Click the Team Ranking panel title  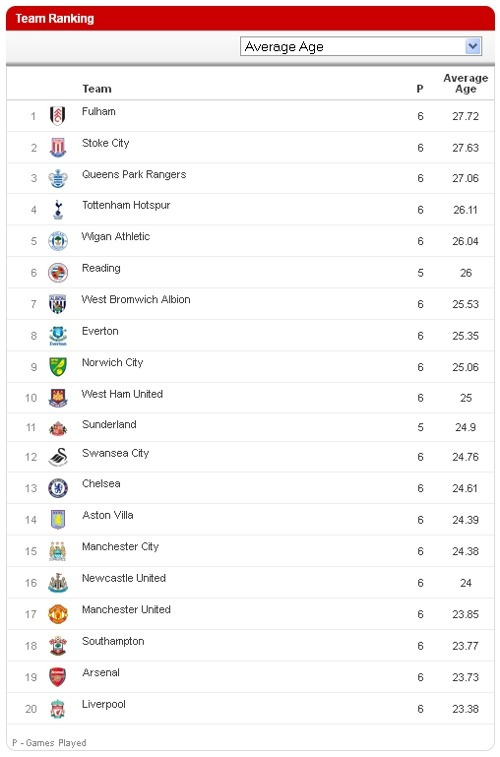55,18
